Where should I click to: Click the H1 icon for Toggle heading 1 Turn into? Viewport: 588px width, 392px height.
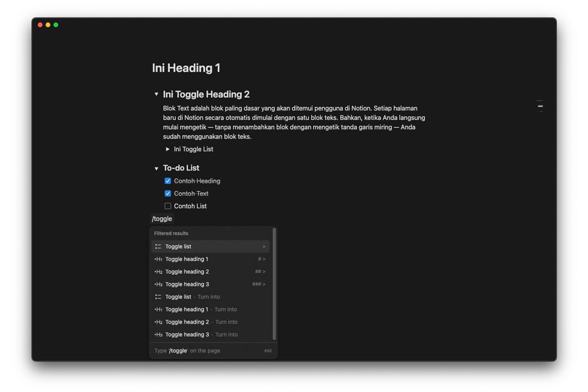point(158,309)
